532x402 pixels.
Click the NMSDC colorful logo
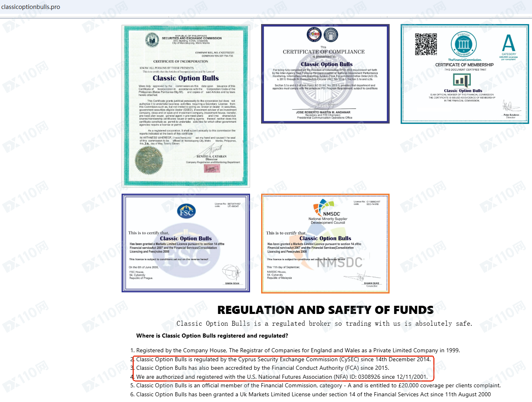(324, 207)
